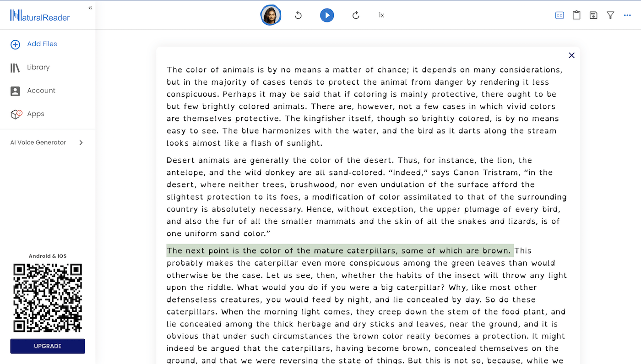Click the highlighted caterpillar sentence

339,250
